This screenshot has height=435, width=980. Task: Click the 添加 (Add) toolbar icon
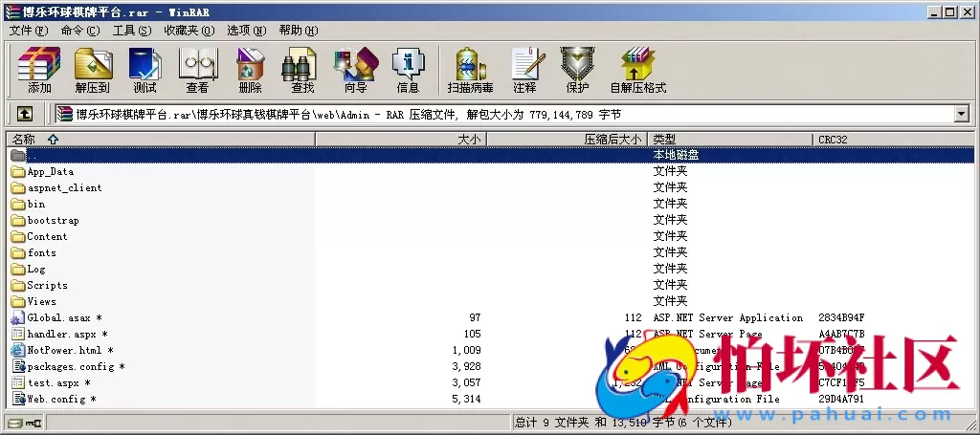point(39,69)
